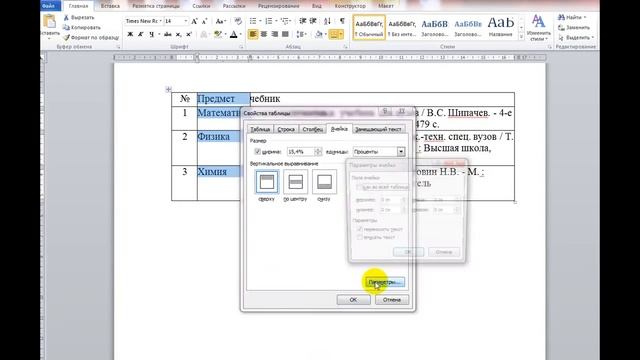Toggle Italic (К) formatting
This screenshot has width=640, height=360.
[x=140, y=34]
